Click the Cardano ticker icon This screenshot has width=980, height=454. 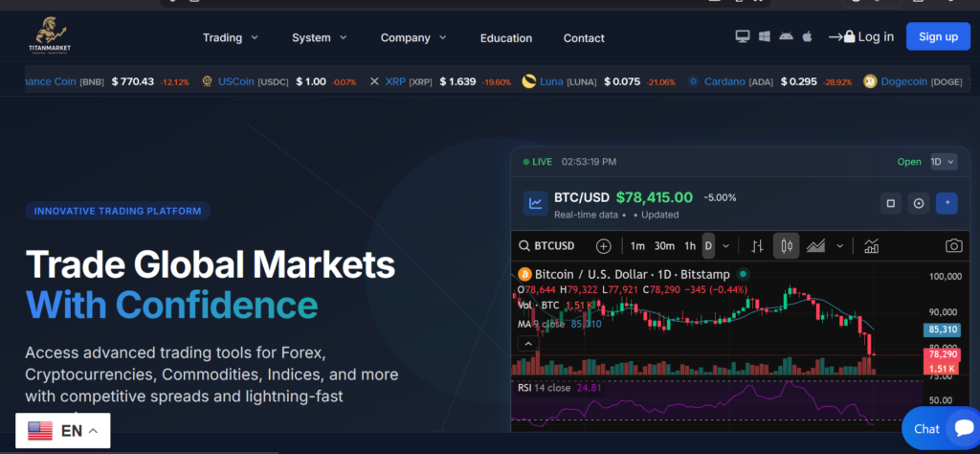tap(693, 81)
